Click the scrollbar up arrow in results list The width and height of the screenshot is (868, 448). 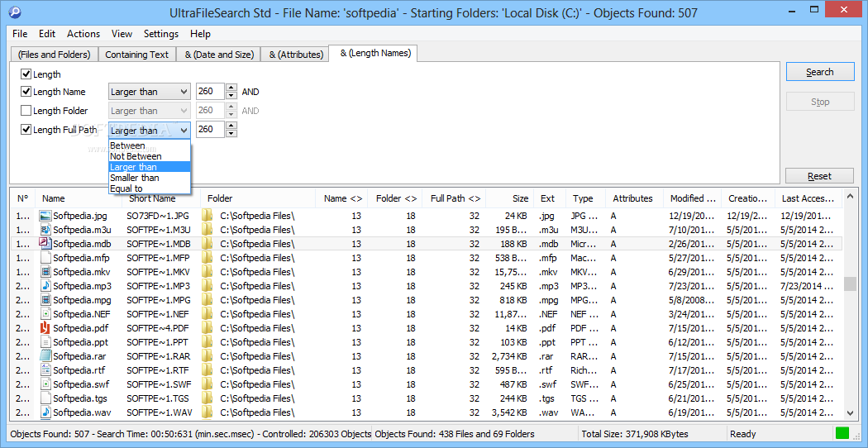(850, 198)
